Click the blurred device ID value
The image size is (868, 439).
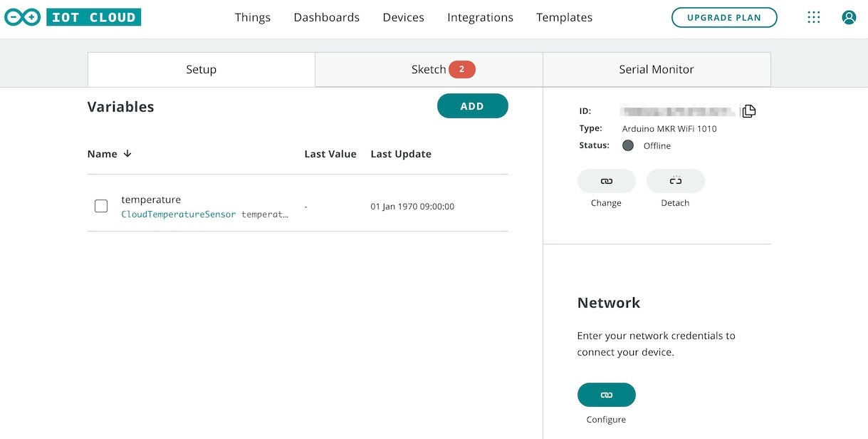[678, 111]
